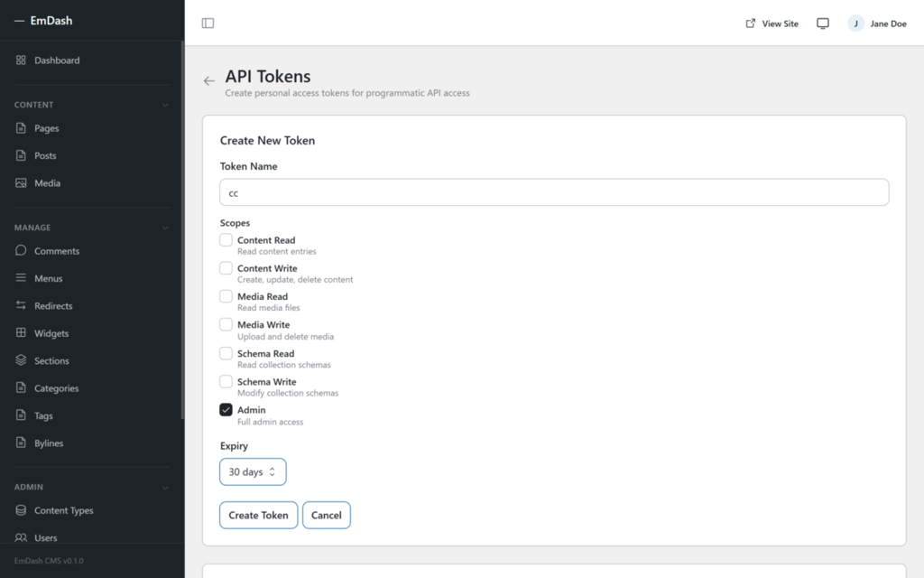This screenshot has width=924, height=578.
Task: Uncheck the Admin scope checkbox
Action: click(x=226, y=409)
